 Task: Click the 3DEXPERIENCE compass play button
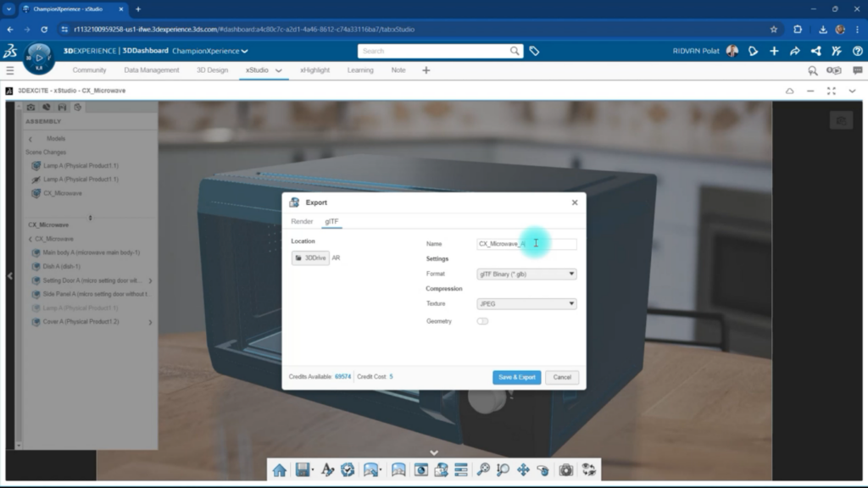click(x=39, y=58)
